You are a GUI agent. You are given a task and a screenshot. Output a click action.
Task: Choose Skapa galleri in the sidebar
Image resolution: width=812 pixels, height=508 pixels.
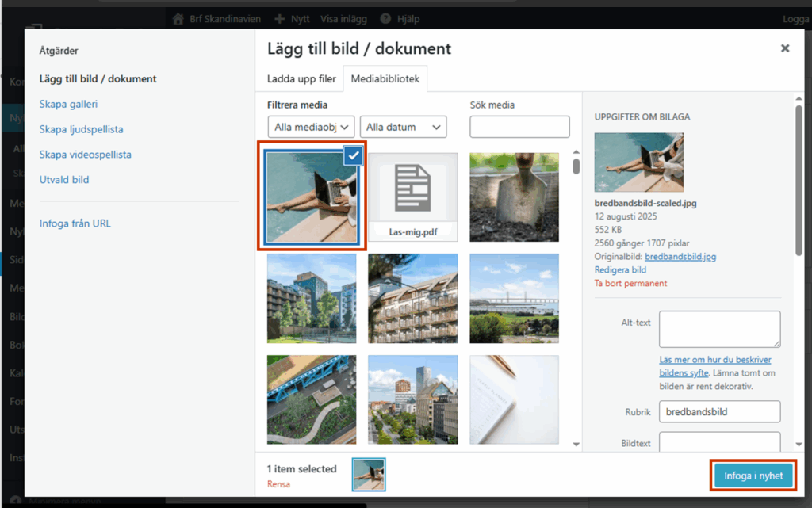pos(68,104)
